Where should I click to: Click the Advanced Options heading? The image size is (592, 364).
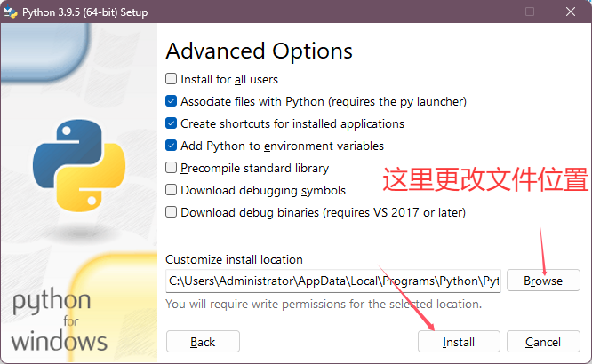(x=259, y=51)
